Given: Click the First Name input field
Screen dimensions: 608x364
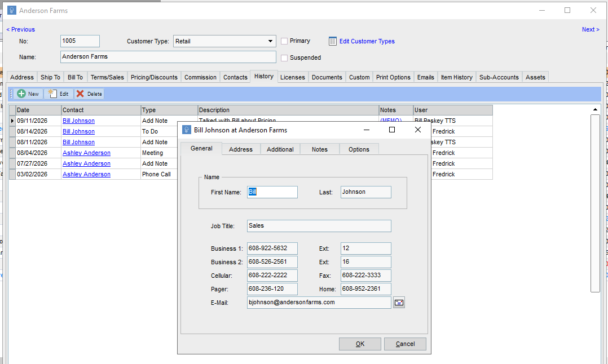Looking at the screenshot, I should pyautogui.click(x=272, y=192).
